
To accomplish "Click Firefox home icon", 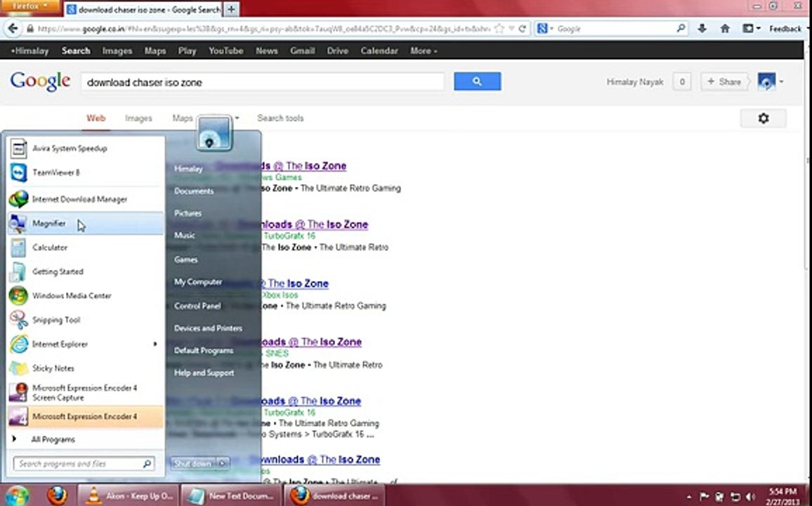I will pos(725,29).
